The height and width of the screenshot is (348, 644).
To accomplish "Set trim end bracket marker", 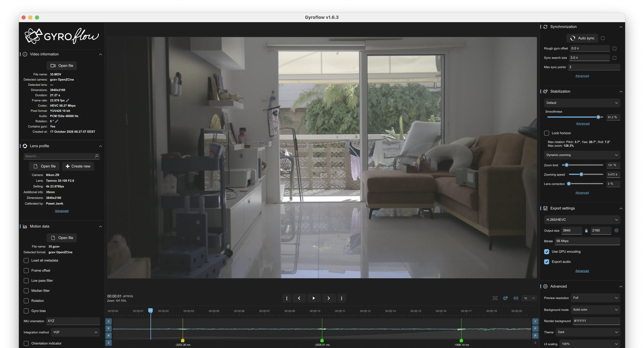I will 342,298.
